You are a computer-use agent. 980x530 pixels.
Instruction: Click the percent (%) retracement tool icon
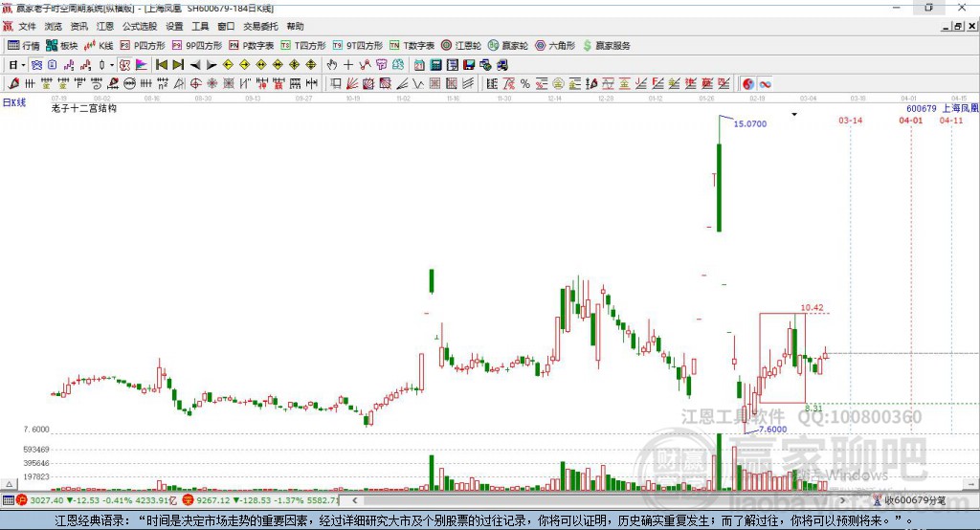[x=524, y=84]
